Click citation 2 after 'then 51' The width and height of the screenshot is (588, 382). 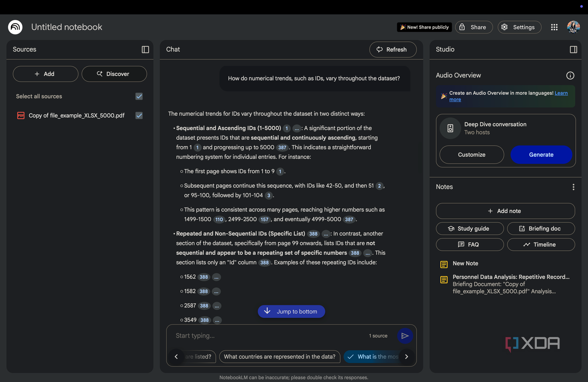click(x=380, y=186)
